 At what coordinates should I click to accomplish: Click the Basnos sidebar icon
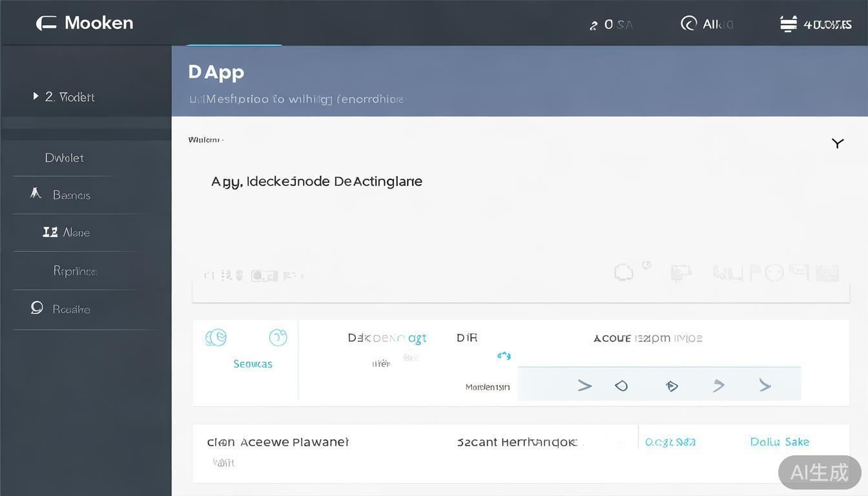click(x=36, y=194)
